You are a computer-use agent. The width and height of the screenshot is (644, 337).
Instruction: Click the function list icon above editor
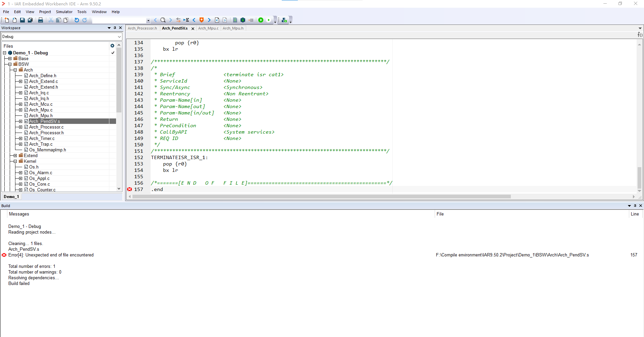[x=640, y=35]
